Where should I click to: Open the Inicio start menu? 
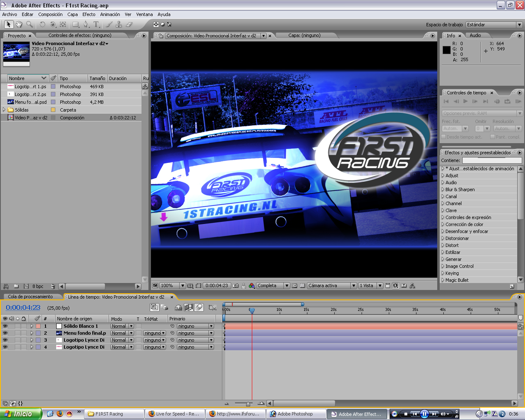point(21,414)
